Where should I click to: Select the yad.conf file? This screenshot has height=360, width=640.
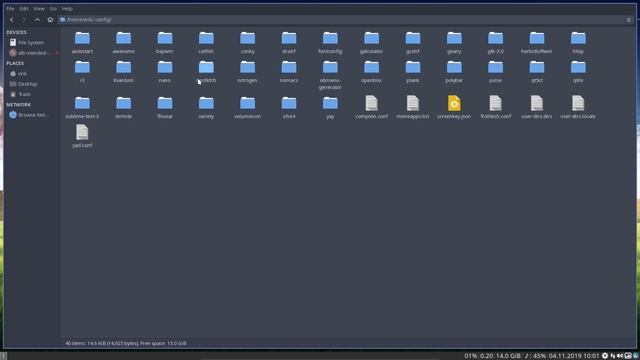coord(82,136)
